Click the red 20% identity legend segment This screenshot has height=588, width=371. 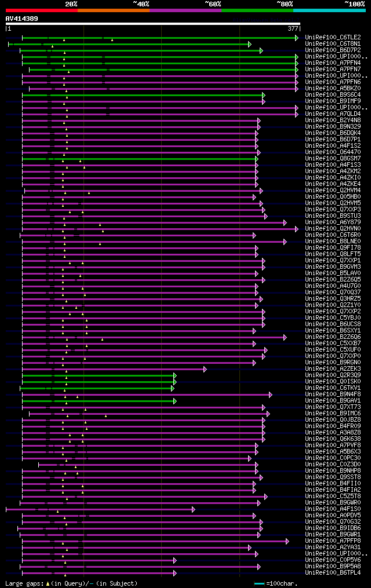coord(42,10)
